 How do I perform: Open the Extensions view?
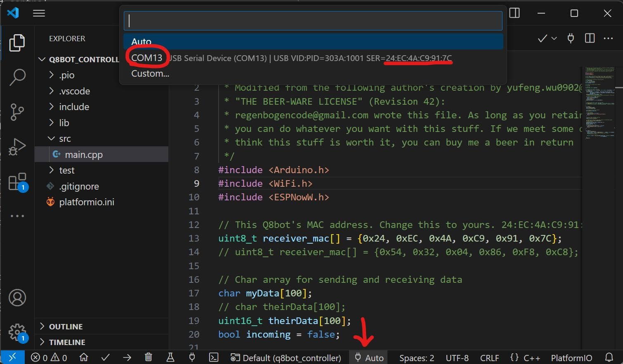(x=18, y=182)
